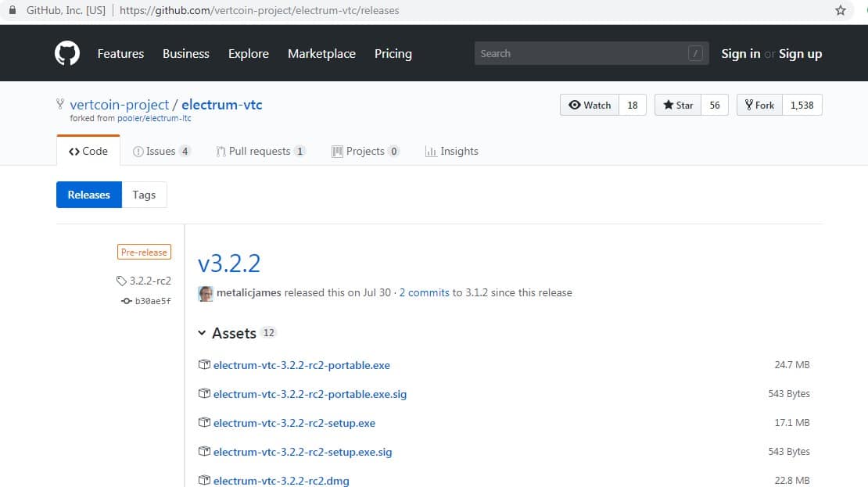The height and width of the screenshot is (487, 868).
Task: Open Pricing in the top navigation
Action: [393, 54]
